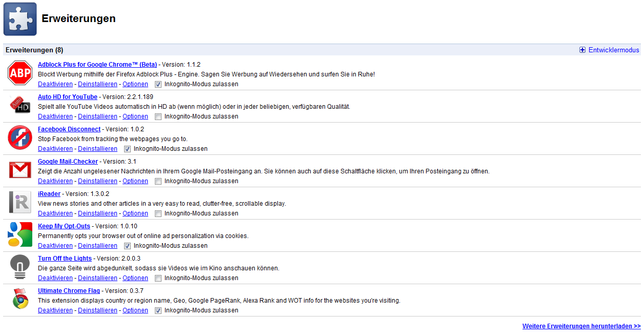Toggle Inkognito-Modus checkbox for Ultimate Chrome Flag

[158, 310]
